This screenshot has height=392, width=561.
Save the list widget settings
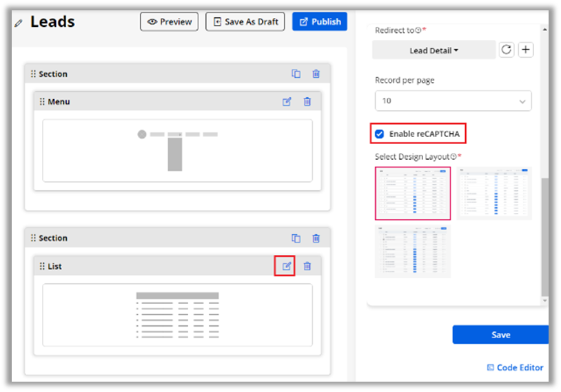500,335
